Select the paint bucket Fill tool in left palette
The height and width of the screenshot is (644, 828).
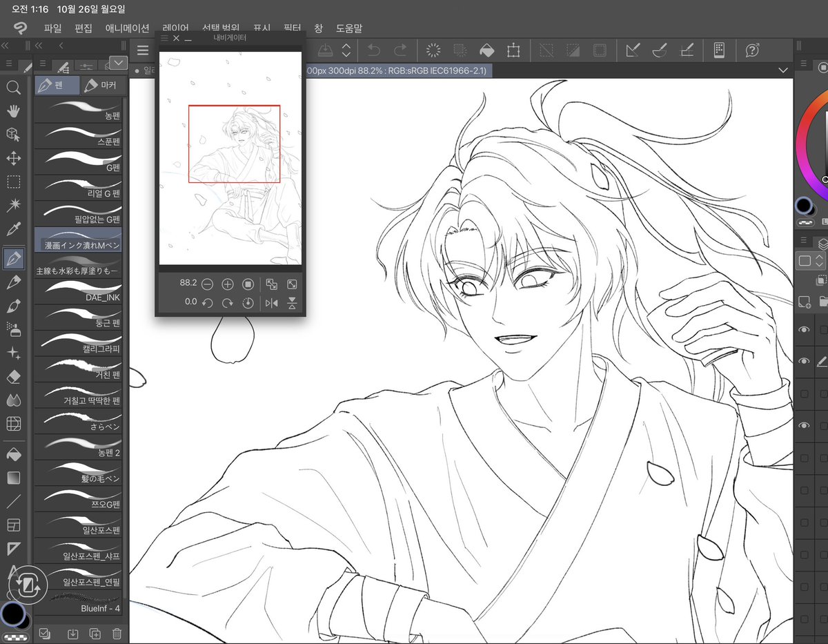coord(13,453)
